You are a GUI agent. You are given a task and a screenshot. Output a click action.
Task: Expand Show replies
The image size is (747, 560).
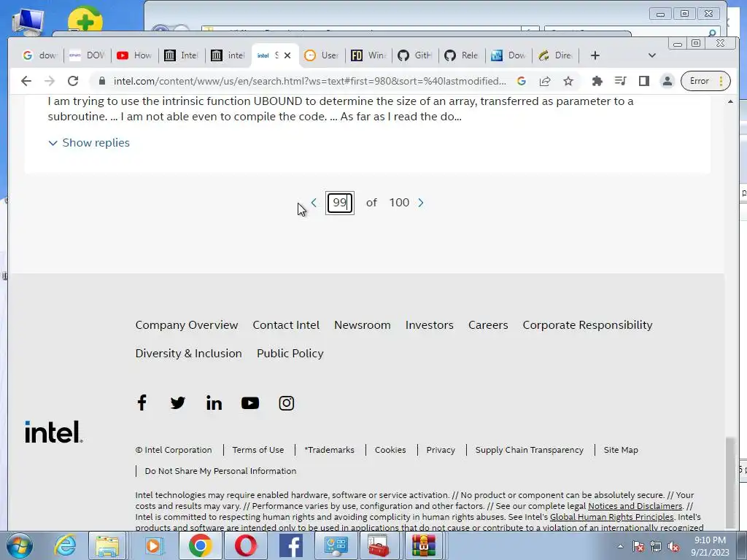89,143
